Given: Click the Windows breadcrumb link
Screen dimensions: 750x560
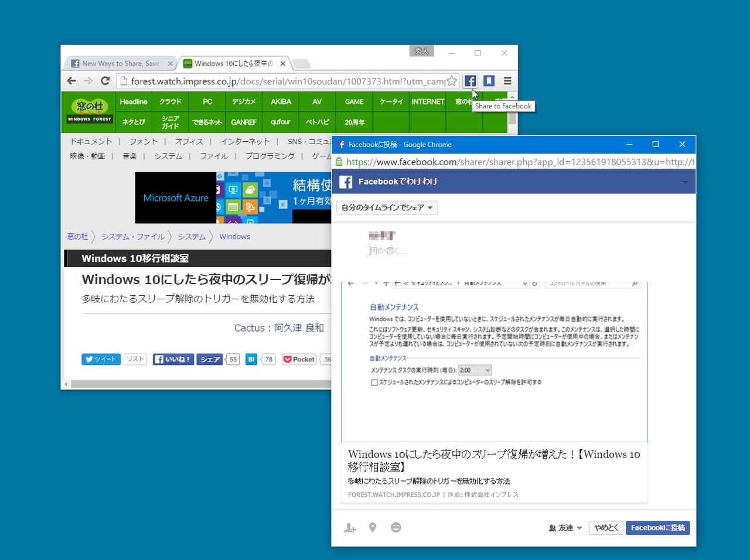Looking at the screenshot, I should [x=234, y=237].
